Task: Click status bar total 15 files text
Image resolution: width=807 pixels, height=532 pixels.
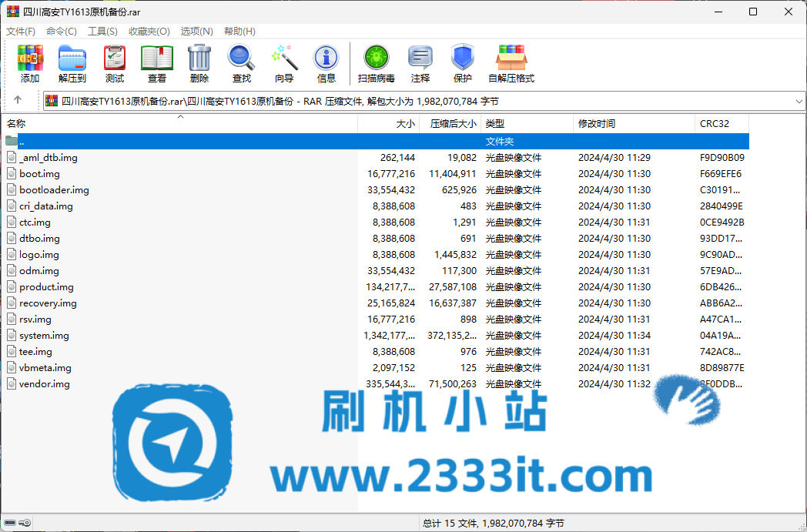Action: click(494, 523)
